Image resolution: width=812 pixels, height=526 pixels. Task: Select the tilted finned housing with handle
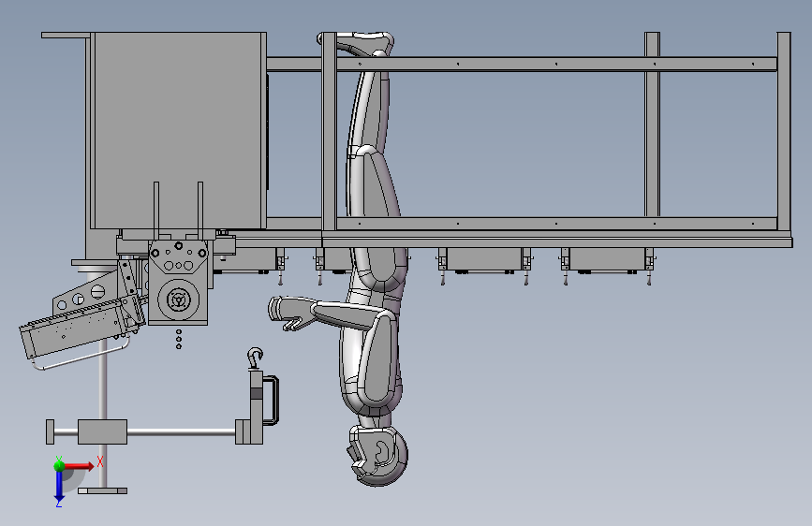pyautogui.click(x=81, y=329)
